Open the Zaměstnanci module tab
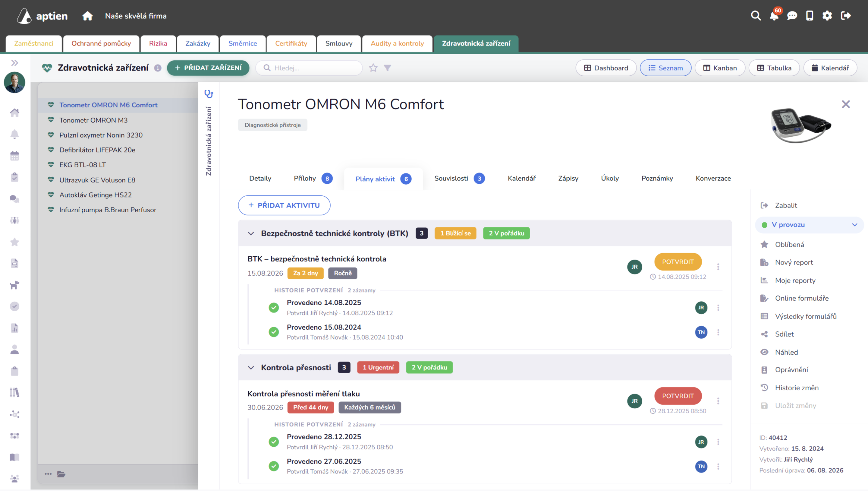This screenshot has width=868, height=491. 34,43
